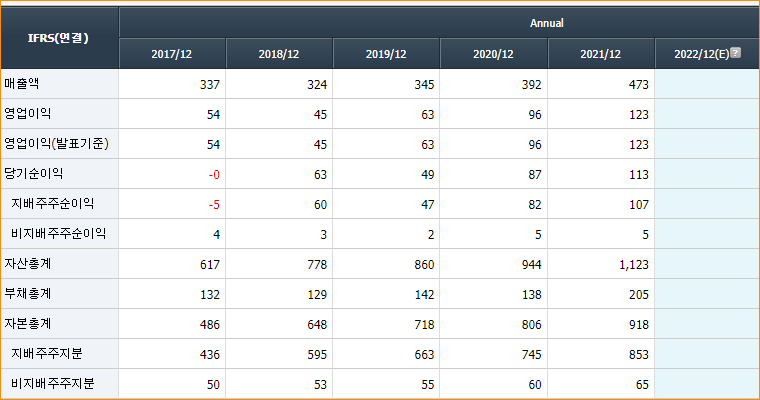This screenshot has width=760, height=400.
Task: Click the IFRS(연결) header cell
Action: click(59, 38)
